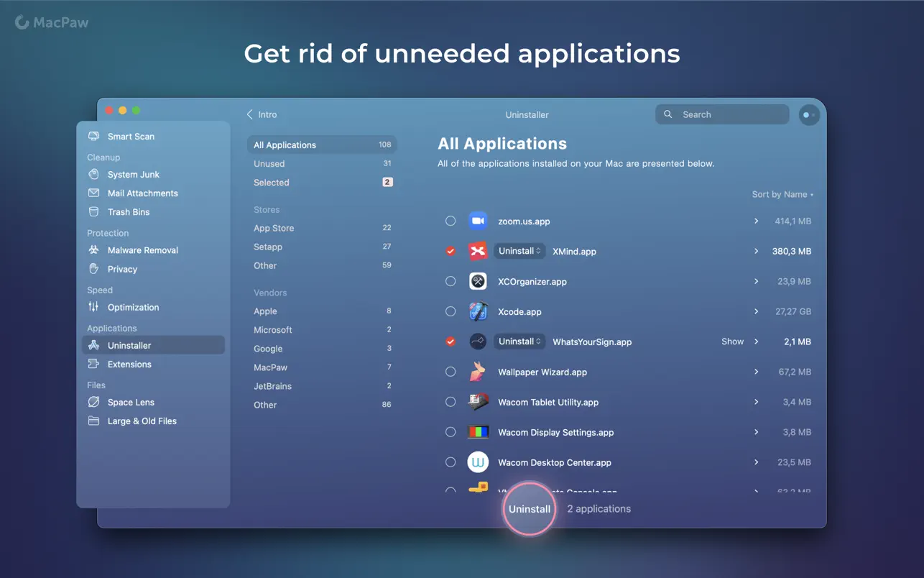Select Google vendor filter
924x578 pixels.
322,349
